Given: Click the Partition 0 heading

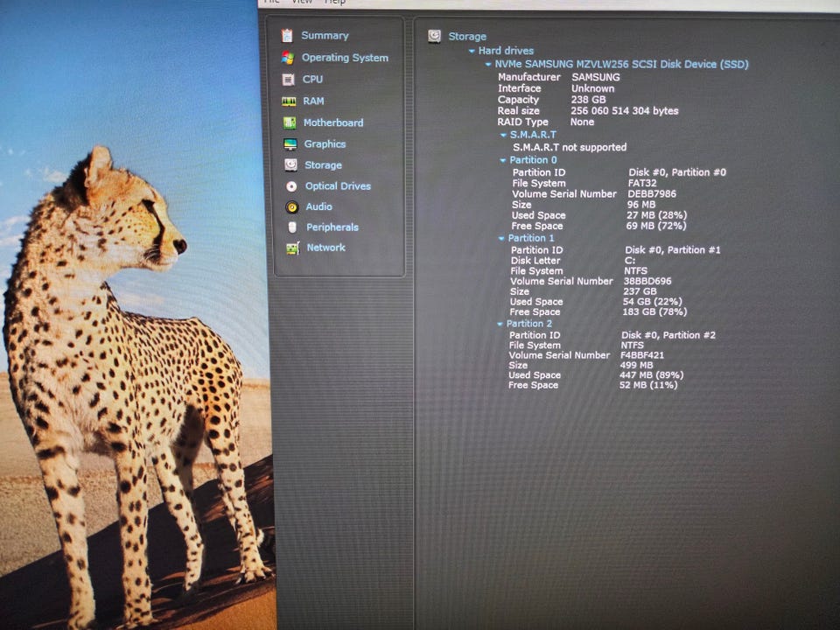Looking at the screenshot, I should click(533, 159).
